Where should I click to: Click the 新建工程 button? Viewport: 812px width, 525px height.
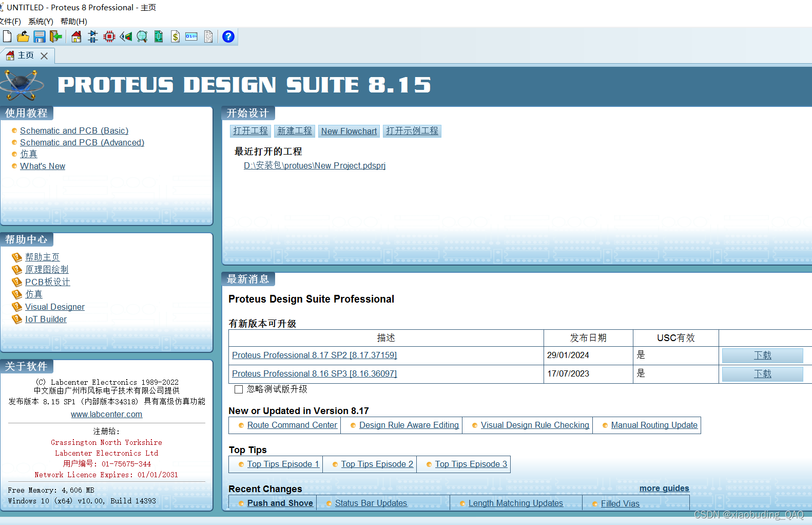tap(295, 131)
